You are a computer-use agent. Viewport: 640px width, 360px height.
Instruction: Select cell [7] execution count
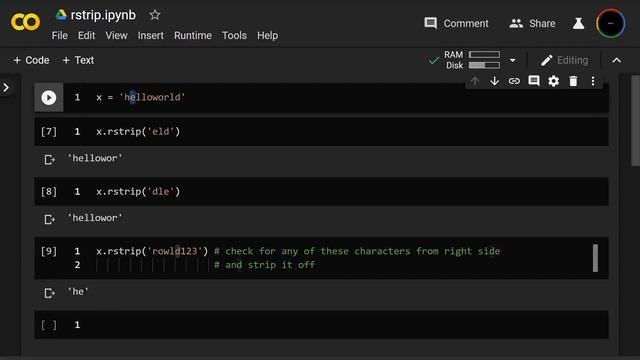coord(49,131)
